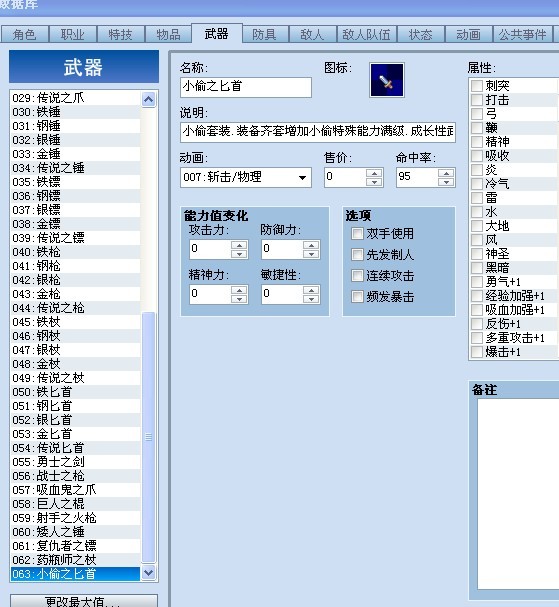Select weapon 036:钢镖

coord(75,196)
